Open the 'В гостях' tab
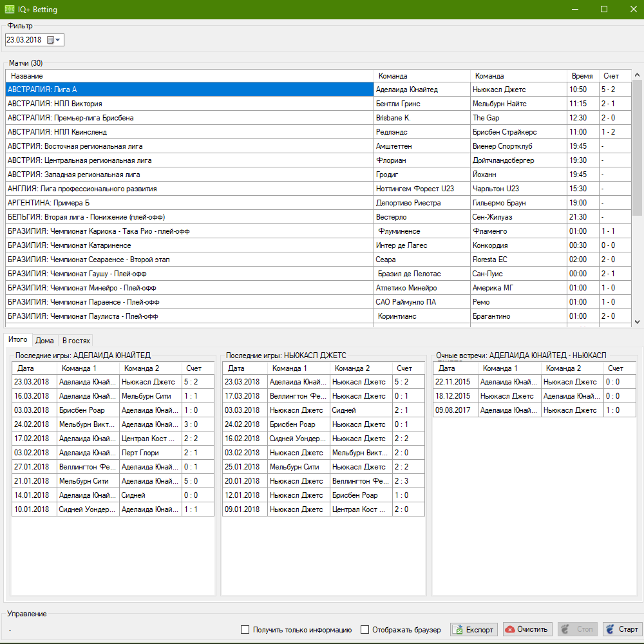This screenshot has width=644, height=644. 76,340
